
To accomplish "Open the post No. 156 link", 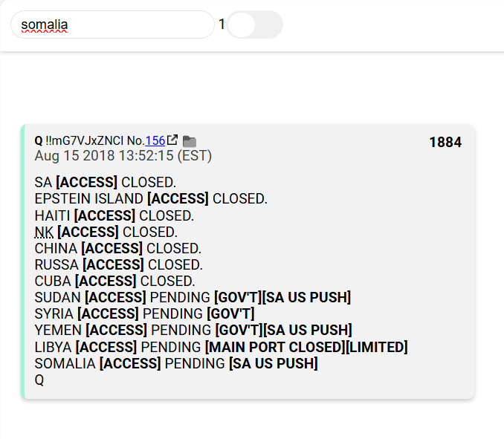I will 155,140.
